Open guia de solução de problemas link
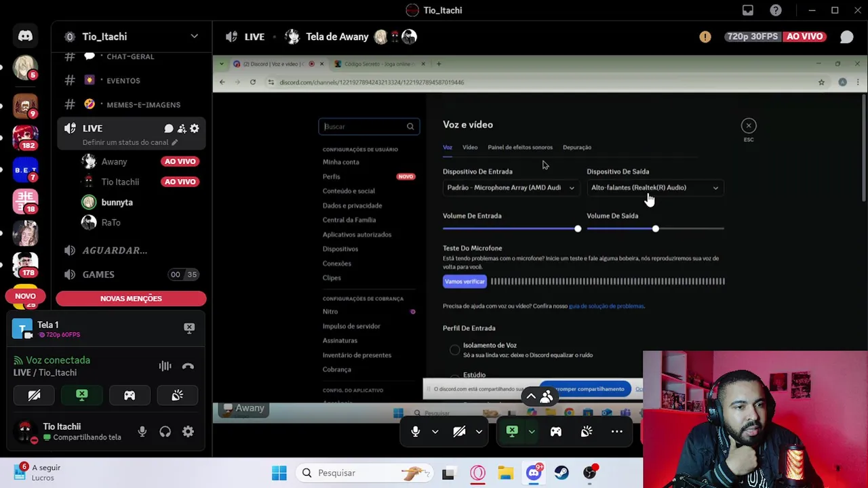This screenshot has height=488, width=868. click(x=606, y=306)
